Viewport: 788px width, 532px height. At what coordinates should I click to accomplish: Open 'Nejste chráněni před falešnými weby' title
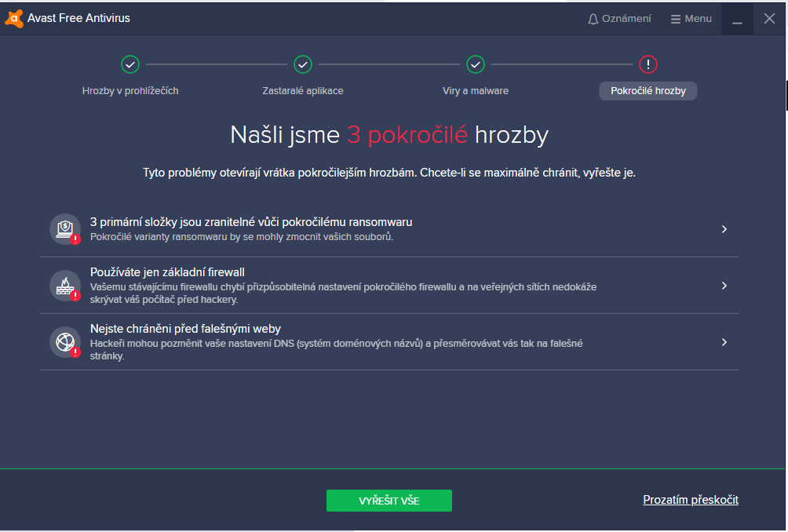tap(185, 329)
